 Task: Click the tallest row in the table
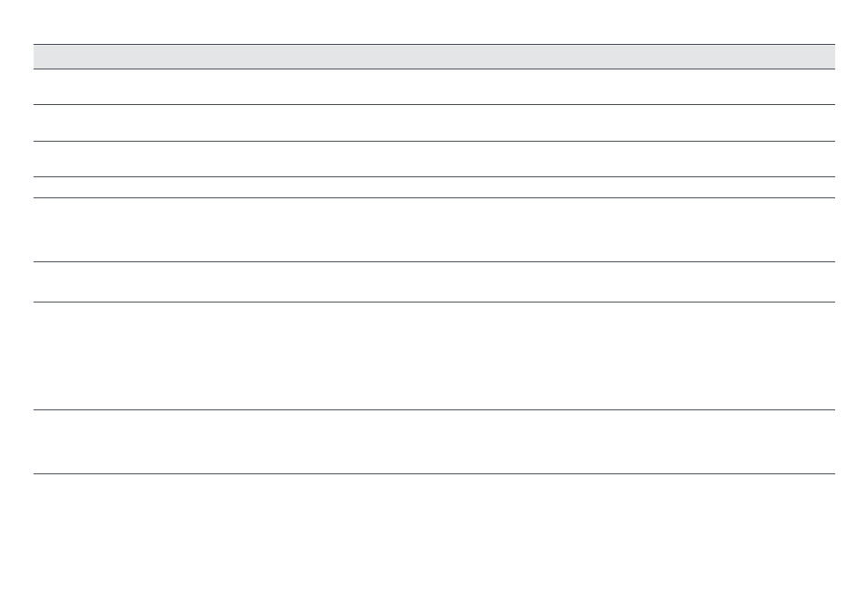click(x=434, y=356)
